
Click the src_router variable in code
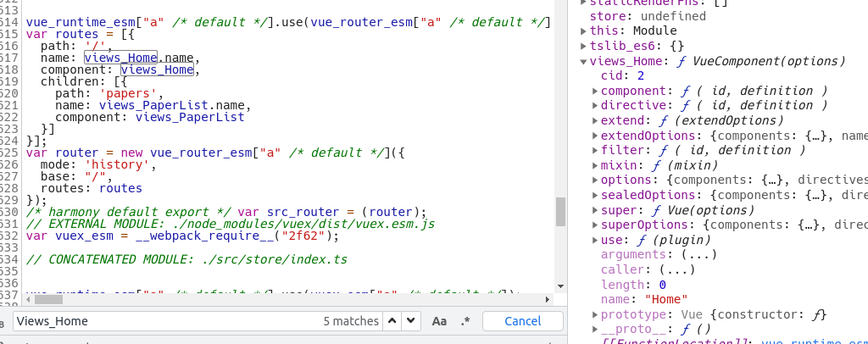pos(303,212)
